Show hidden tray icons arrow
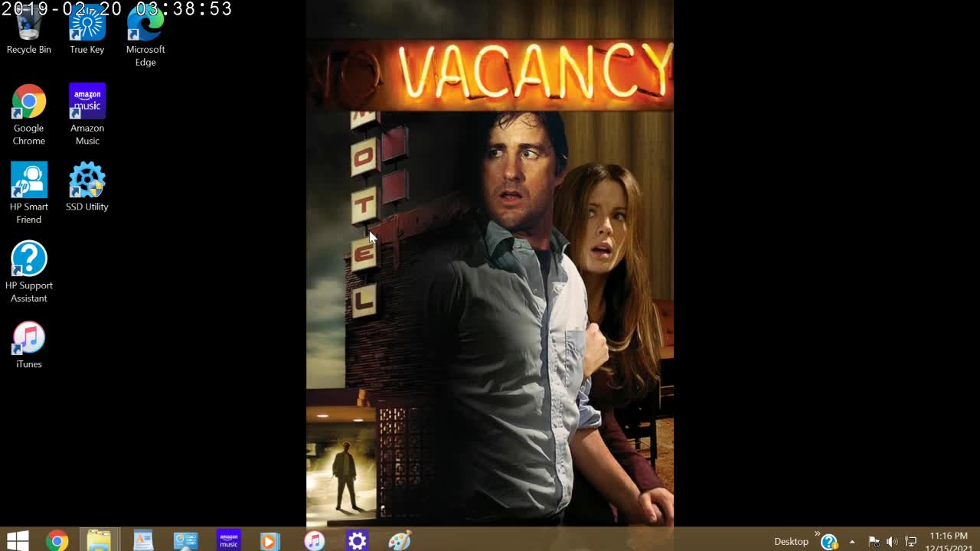980x551 pixels. click(x=852, y=542)
